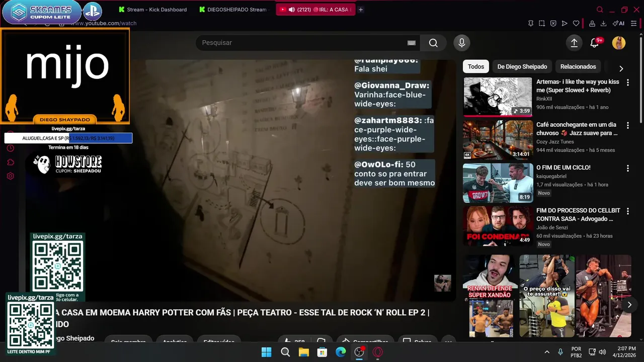Select the IRL: A CASA YouTube tab
The width and height of the screenshot is (644, 362).
point(315,10)
